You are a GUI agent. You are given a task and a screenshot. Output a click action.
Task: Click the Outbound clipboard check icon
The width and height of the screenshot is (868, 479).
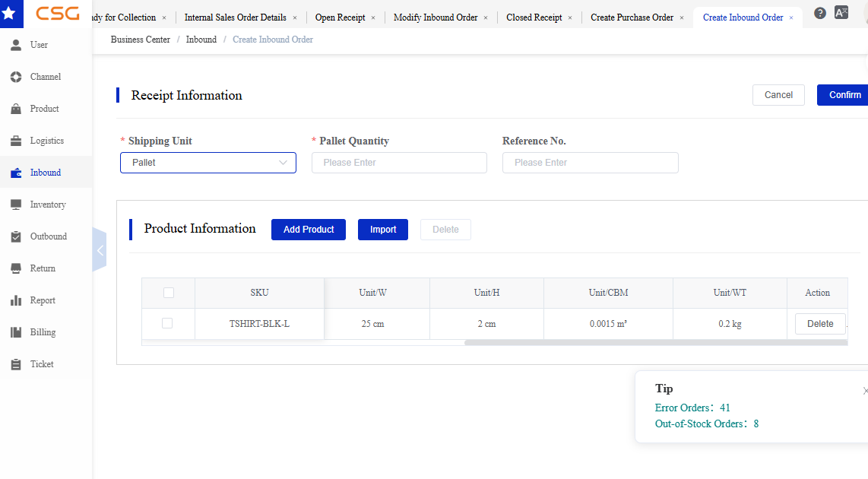(16, 236)
